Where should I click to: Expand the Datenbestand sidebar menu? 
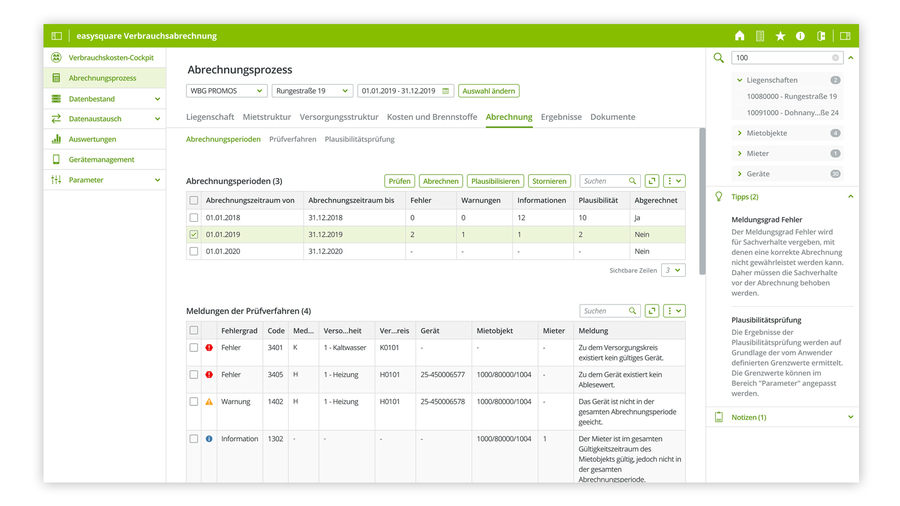[157, 99]
